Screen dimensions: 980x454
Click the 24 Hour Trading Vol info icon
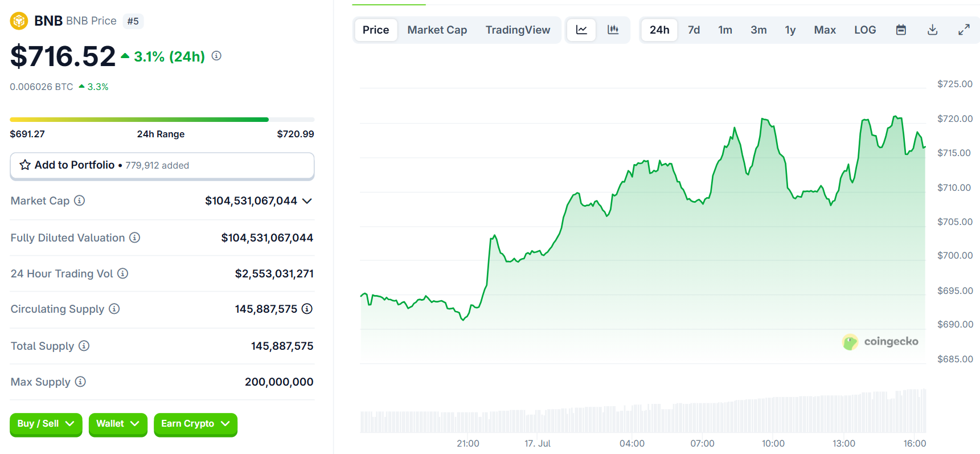(122, 273)
